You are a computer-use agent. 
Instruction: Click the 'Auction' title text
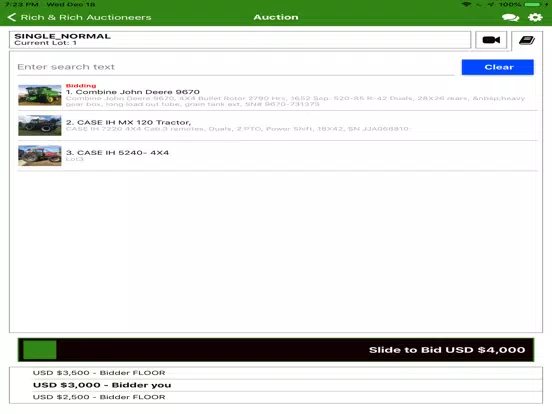click(x=276, y=17)
